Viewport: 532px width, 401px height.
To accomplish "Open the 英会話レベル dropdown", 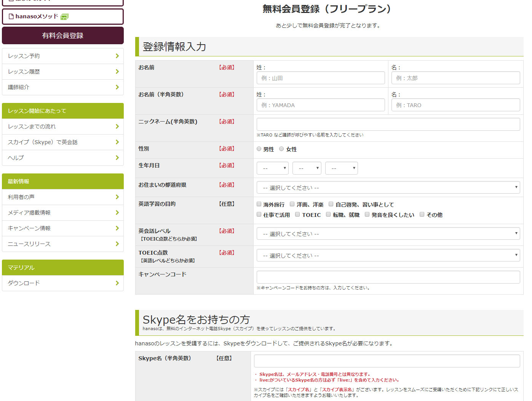I will point(388,233).
